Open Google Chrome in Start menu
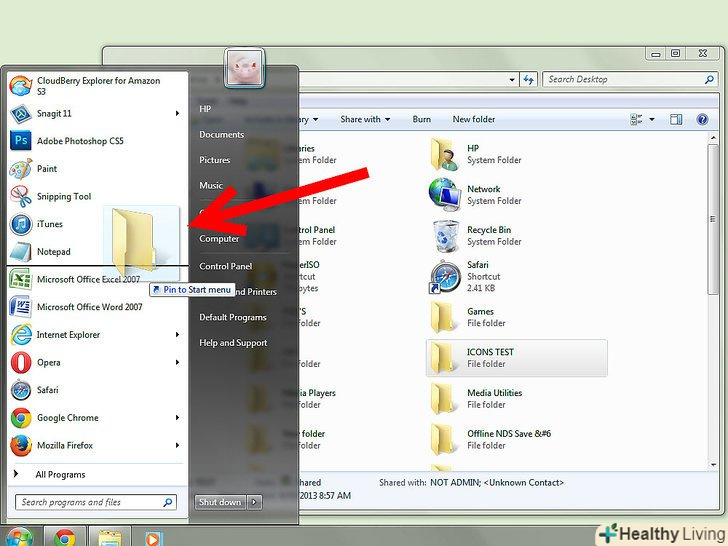 [x=98, y=417]
